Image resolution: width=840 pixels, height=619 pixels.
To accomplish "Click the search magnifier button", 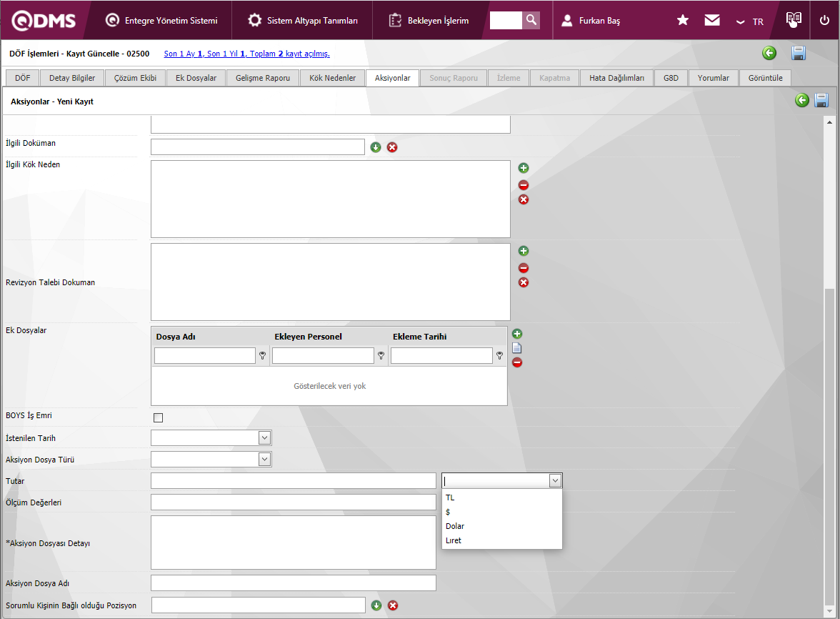I will [x=531, y=20].
